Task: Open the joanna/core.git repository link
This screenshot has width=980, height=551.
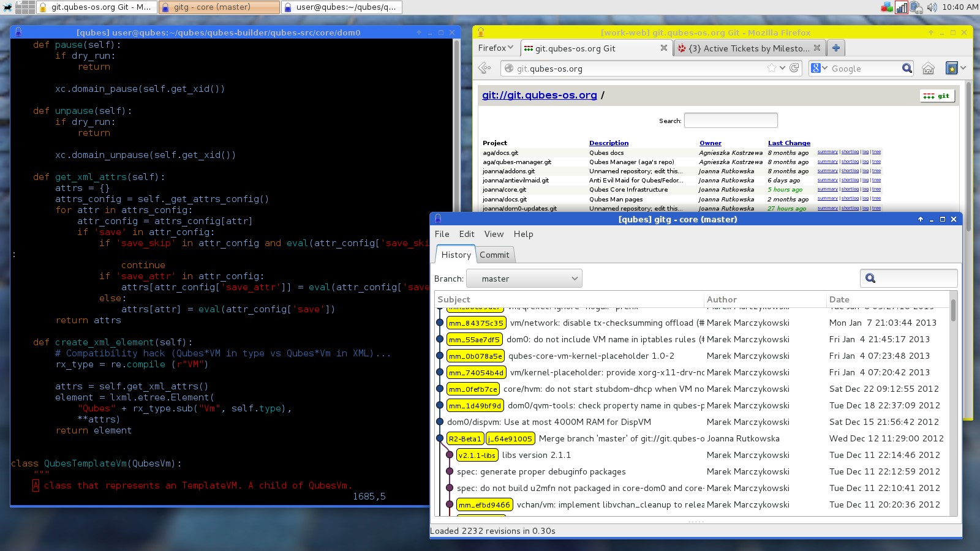Action: tap(504, 190)
